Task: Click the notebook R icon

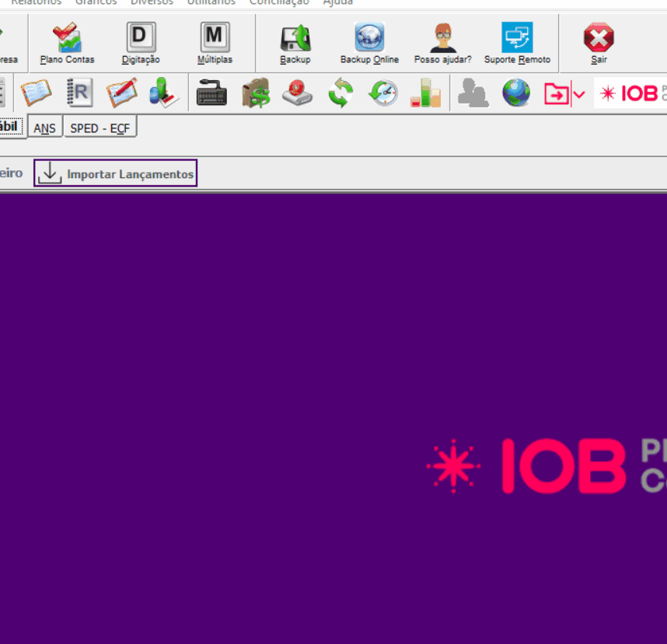Action: pyautogui.click(x=79, y=93)
